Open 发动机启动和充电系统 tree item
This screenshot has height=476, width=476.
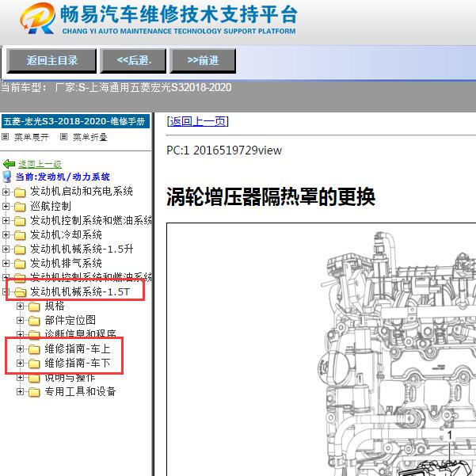[x=82, y=191]
